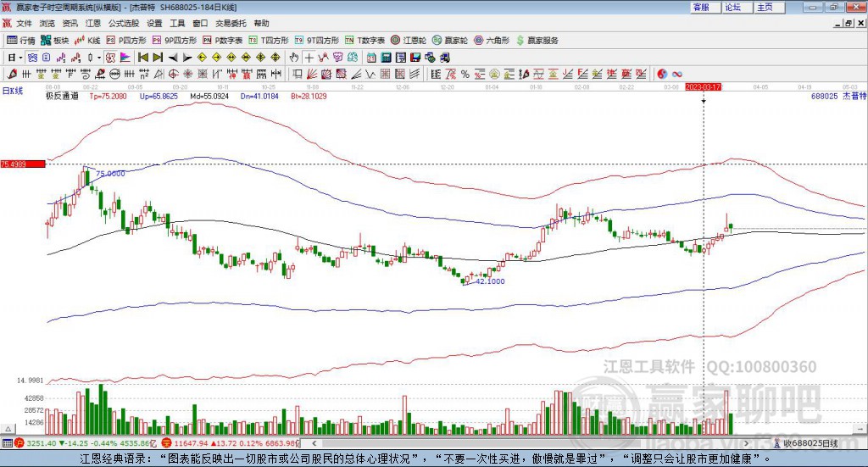Open the 9T四方形 tool
The image size is (868, 467).
coord(317,41)
